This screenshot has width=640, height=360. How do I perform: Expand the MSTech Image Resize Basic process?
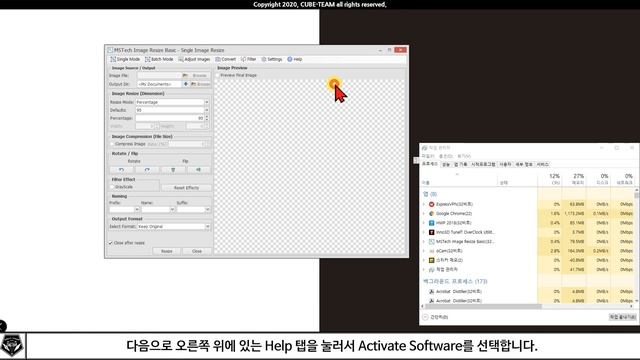point(424,242)
